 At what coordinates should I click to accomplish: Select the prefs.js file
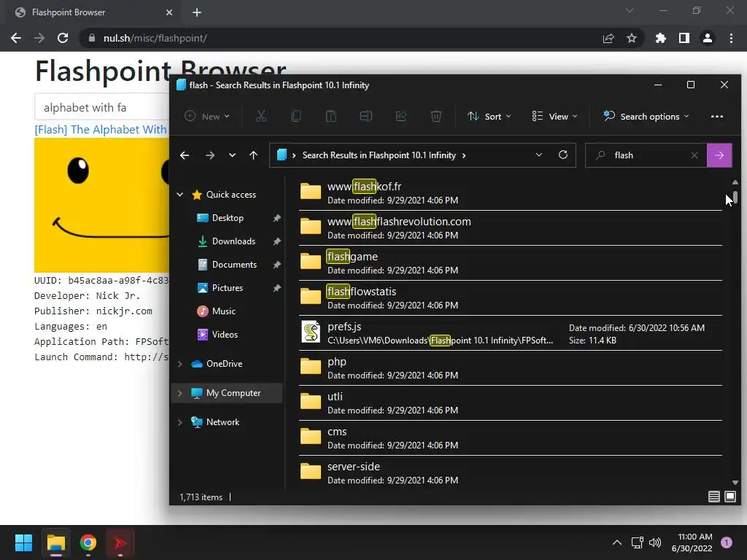(510, 332)
